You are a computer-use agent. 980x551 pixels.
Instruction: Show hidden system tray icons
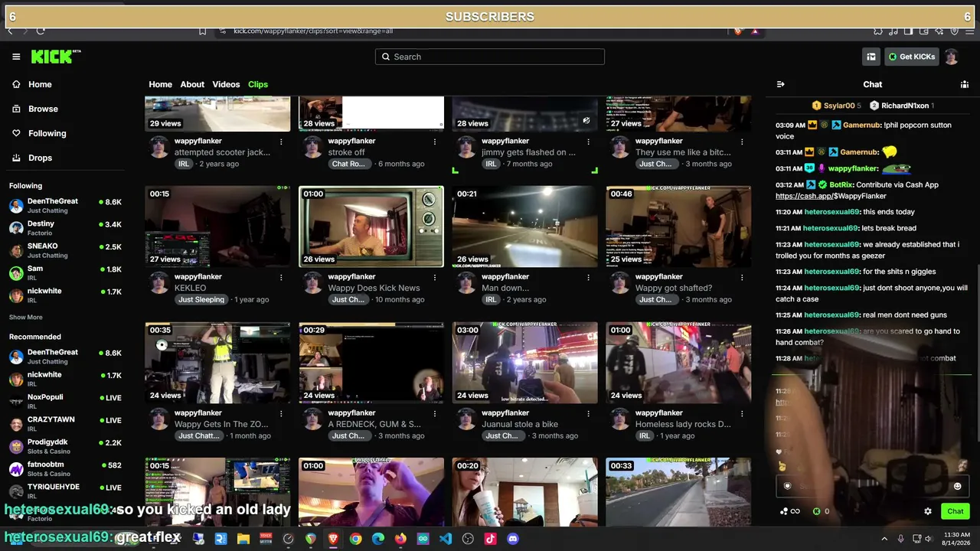pyautogui.click(x=884, y=539)
